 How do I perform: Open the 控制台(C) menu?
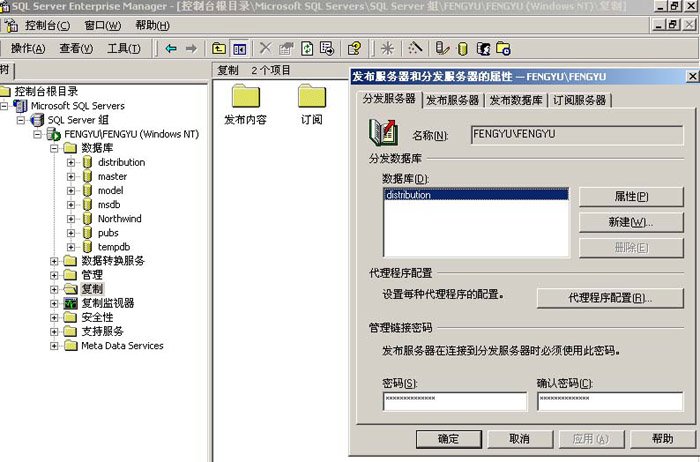tap(47, 25)
